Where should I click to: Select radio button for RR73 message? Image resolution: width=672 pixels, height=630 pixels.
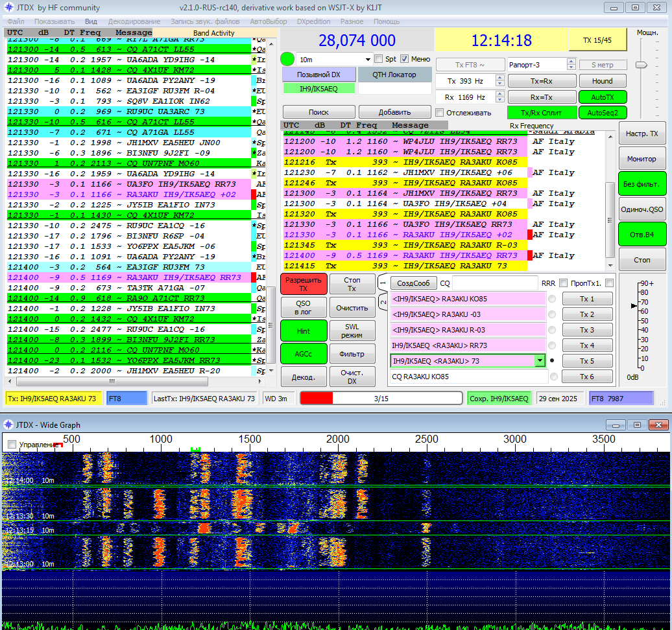point(552,345)
